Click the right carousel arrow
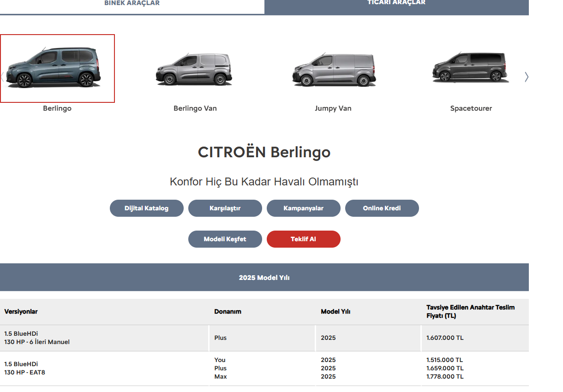 (527, 77)
